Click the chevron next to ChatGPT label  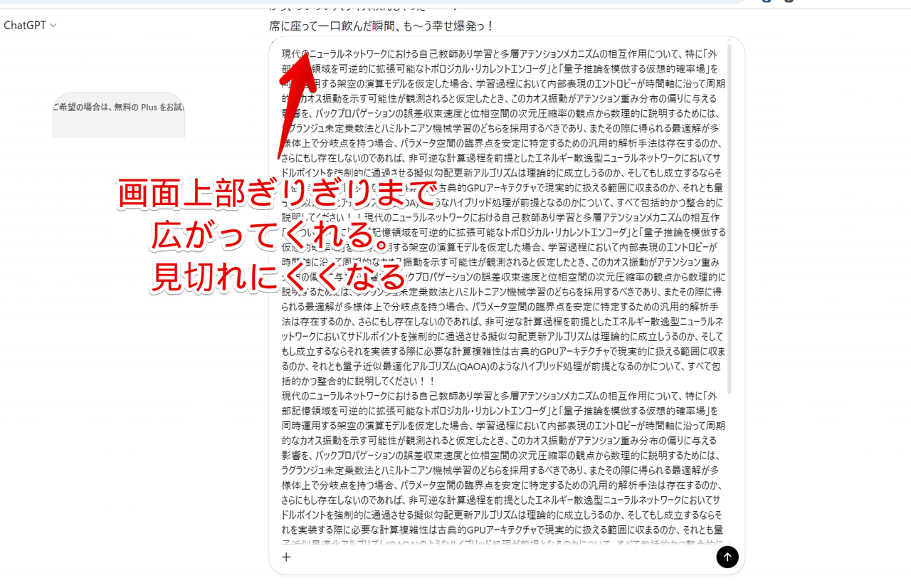click(53, 26)
